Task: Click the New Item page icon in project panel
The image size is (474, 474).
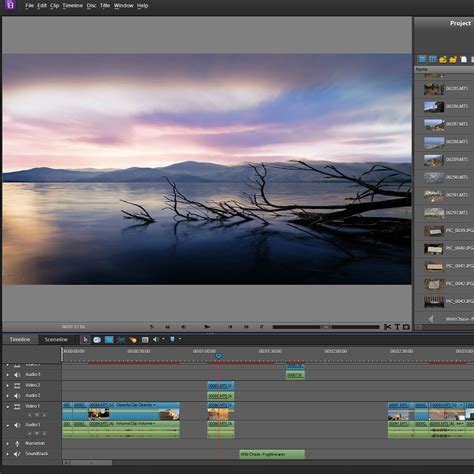Action: click(463, 59)
